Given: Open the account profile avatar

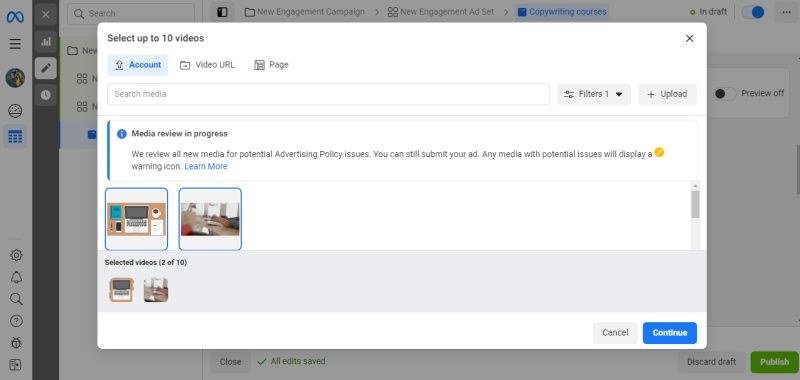Looking at the screenshot, I should point(15,78).
